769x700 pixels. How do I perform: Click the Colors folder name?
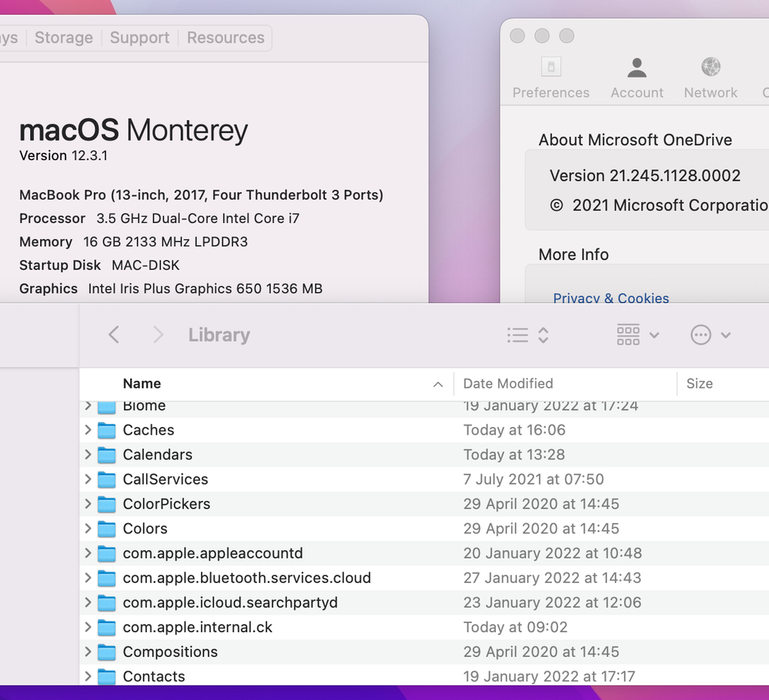145,528
